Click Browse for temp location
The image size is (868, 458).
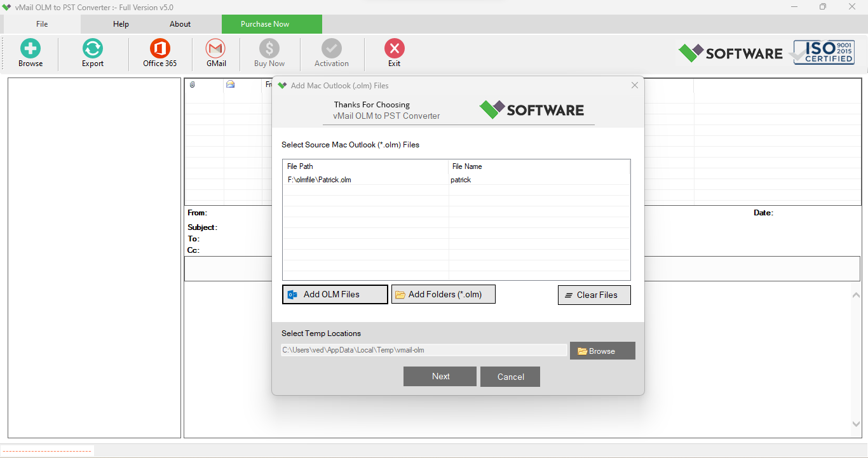[x=602, y=351]
